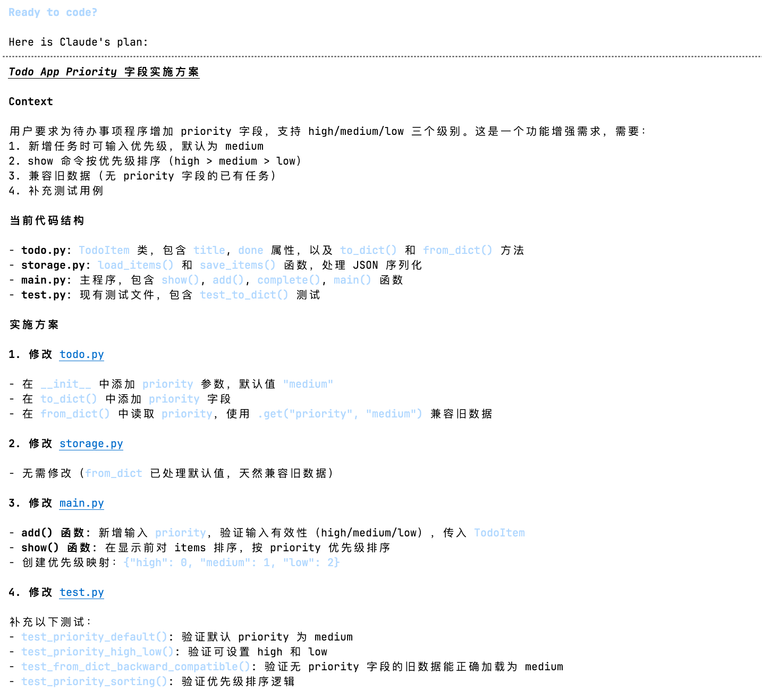Click the main.py link in step 3
The image size is (762, 700).
click(81, 503)
